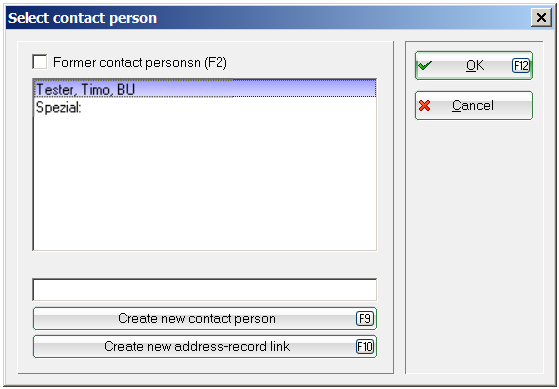Click the gray gap between list and text field
The width and height of the screenshot is (559, 389).
[205, 265]
